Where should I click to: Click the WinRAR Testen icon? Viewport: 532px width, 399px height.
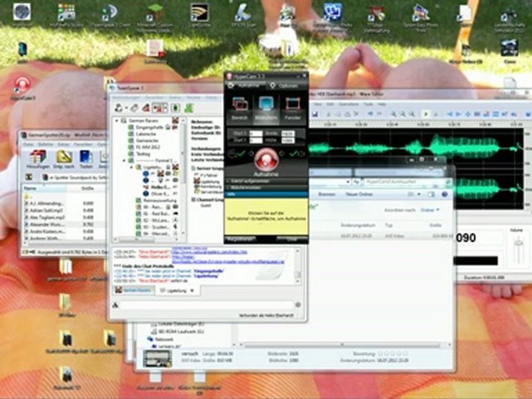(x=86, y=160)
